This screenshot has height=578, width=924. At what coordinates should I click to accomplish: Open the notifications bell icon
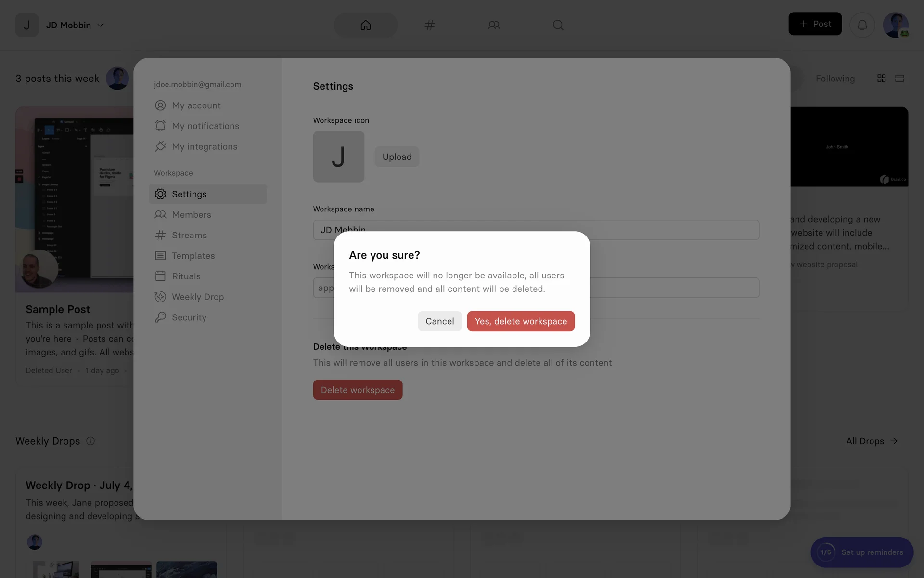862,25
